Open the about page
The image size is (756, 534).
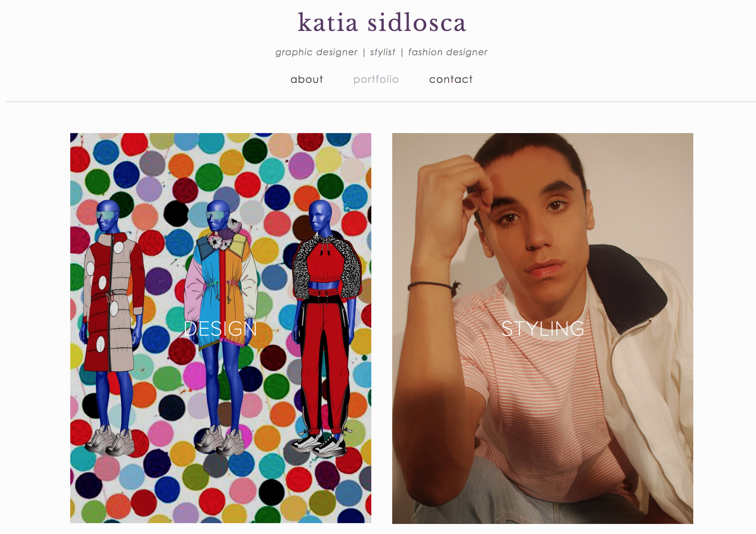[307, 80]
